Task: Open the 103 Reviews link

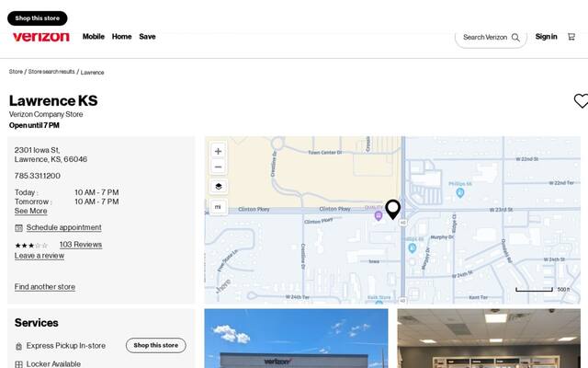Action: point(81,245)
